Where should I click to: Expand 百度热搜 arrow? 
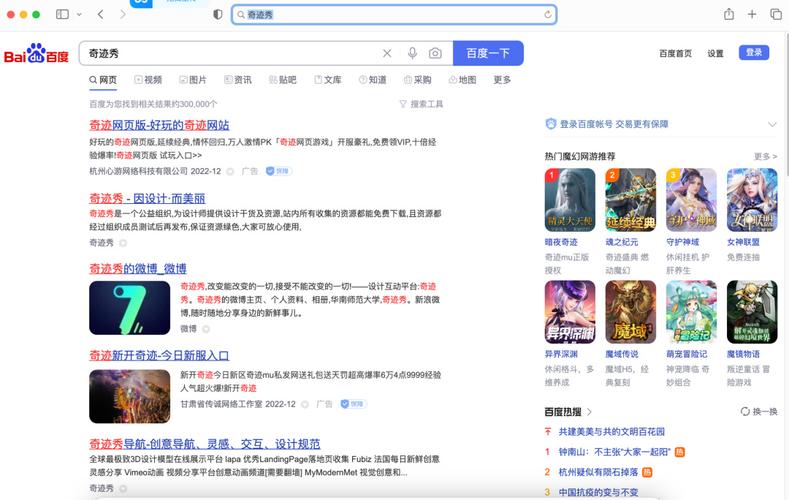click(x=589, y=412)
